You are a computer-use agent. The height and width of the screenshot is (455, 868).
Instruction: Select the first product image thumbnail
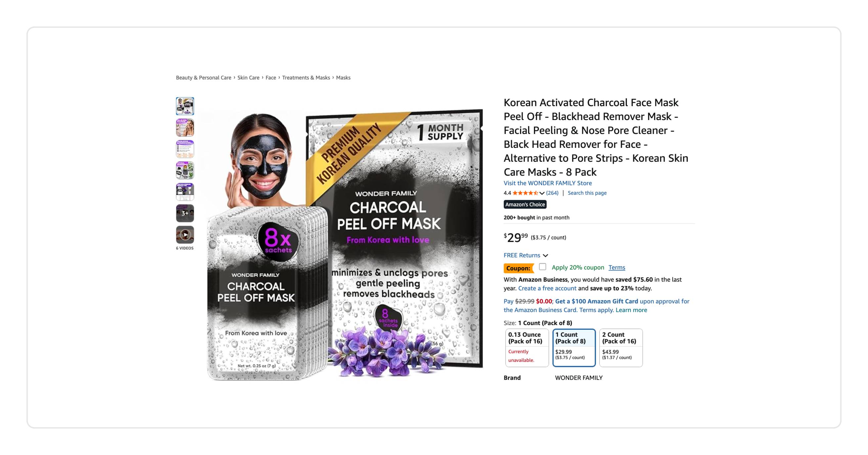tap(185, 106)
